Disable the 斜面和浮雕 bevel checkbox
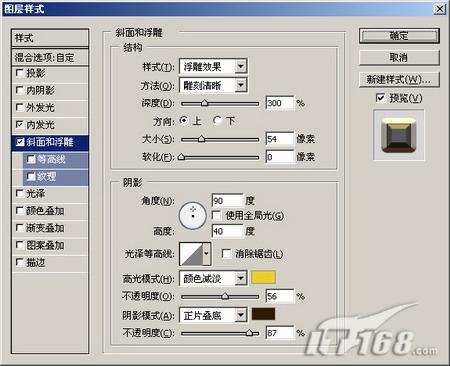The image size is (450, 366). pyautogui.click(x=20, y=142)
